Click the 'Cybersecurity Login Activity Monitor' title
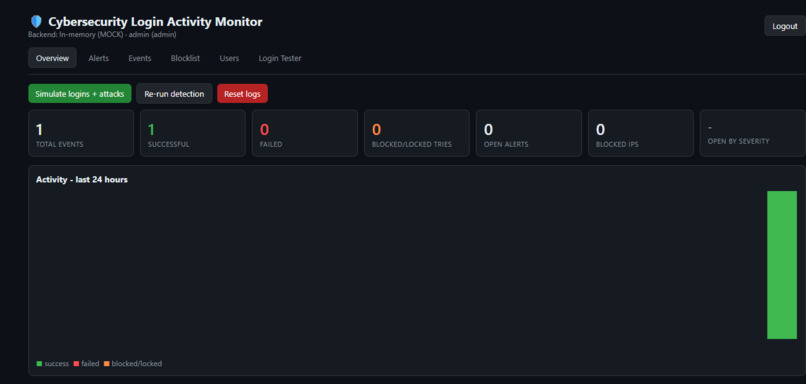 (155, 22)
